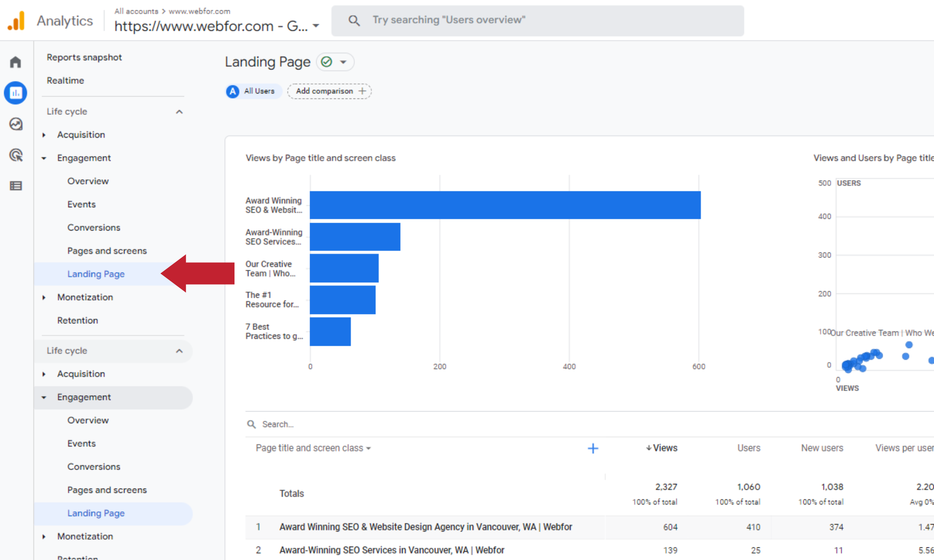Click the Award Winning SEO & Website bar

pyautogui.click(x=505, y=205)
